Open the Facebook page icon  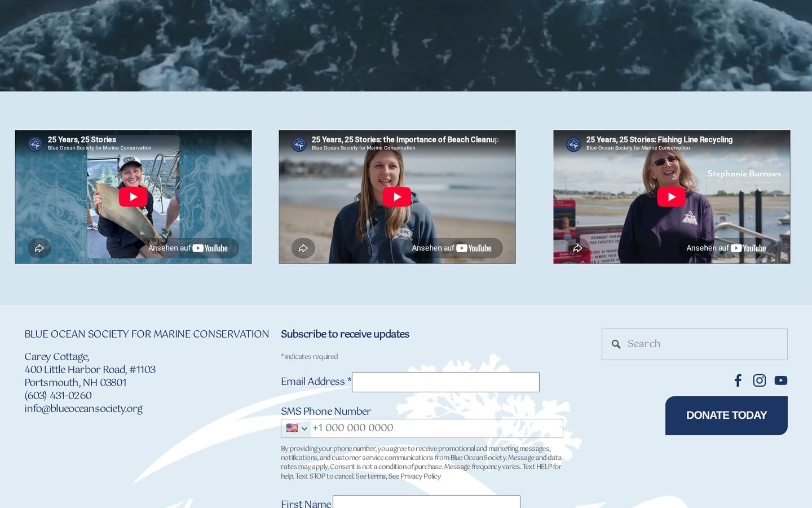pyautogui.click(x=738, y=380)
